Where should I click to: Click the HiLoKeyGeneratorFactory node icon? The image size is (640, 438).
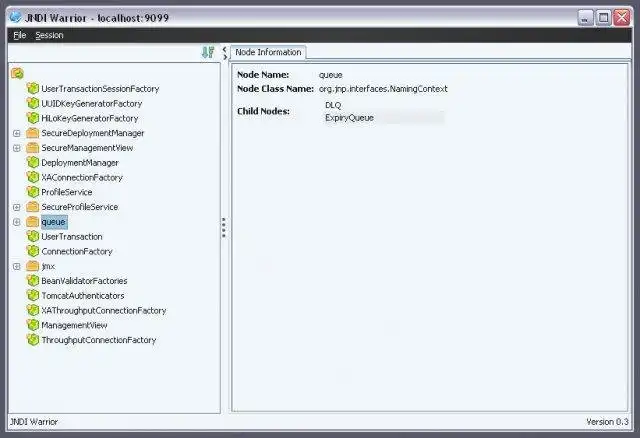[33, 118]
